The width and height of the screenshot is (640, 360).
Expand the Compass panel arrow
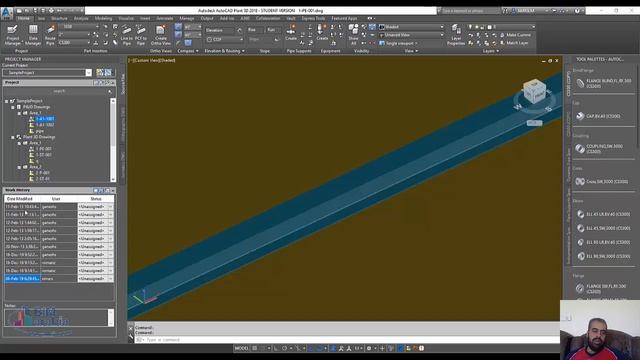(197, 51)
